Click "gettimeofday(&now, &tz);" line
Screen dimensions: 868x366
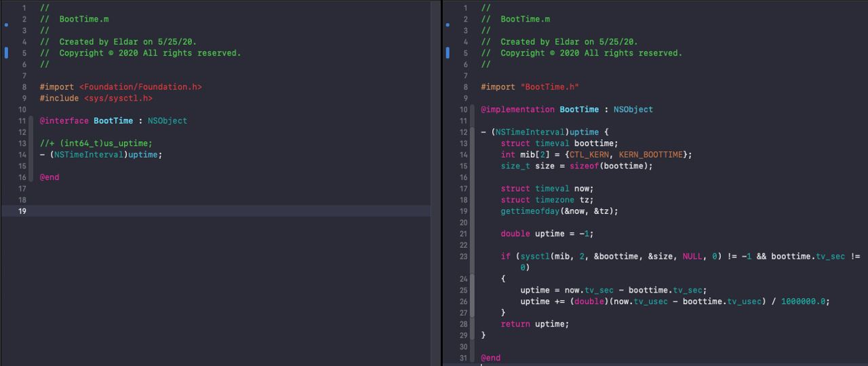coord(559,211)
